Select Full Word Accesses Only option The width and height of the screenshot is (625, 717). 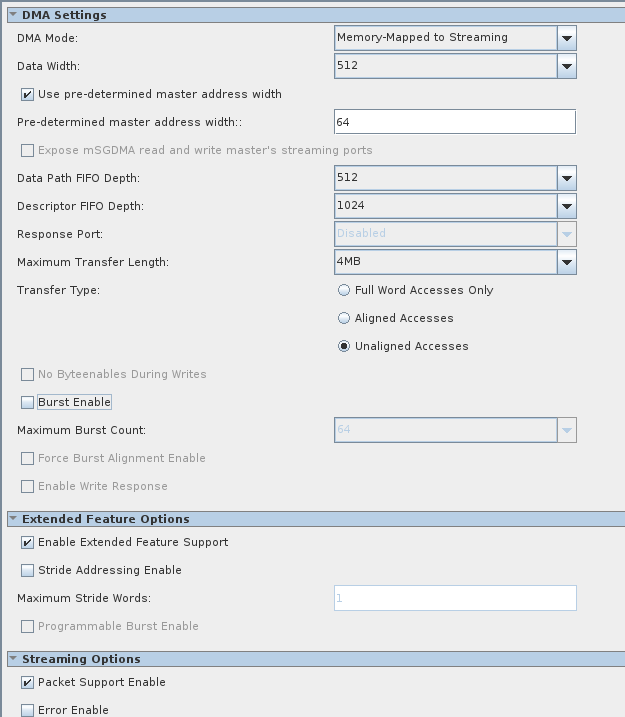(344, 290)
